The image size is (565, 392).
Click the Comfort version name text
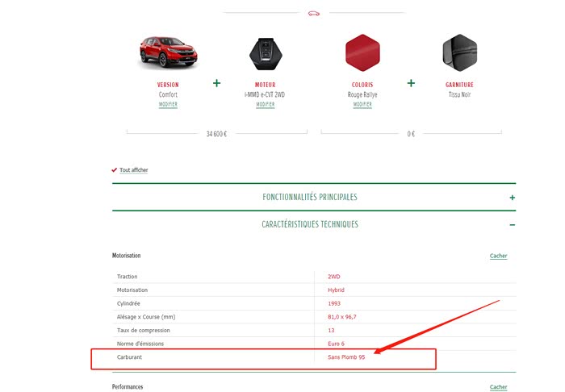pos(168,94)
